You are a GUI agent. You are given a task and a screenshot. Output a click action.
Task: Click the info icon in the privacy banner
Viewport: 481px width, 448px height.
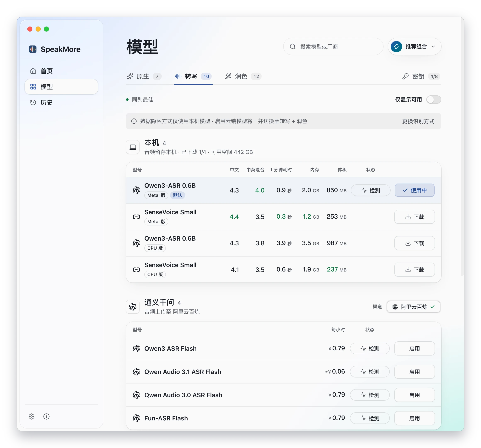tap(134, 121)
